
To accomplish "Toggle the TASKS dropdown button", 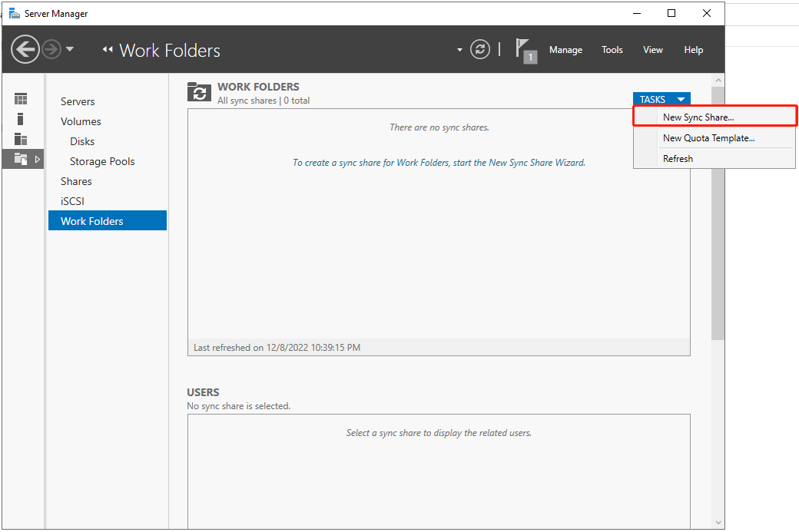I will pos(661,99).
